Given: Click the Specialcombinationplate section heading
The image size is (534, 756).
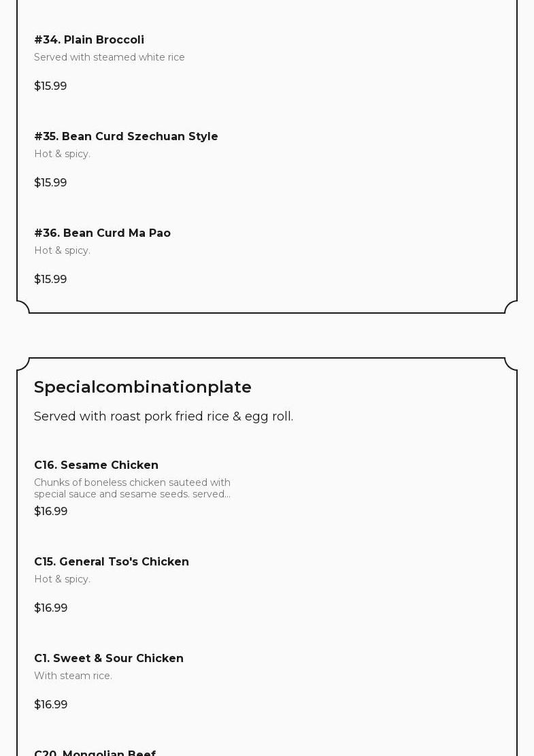Looking at the screenshot, I should [143, 387].
